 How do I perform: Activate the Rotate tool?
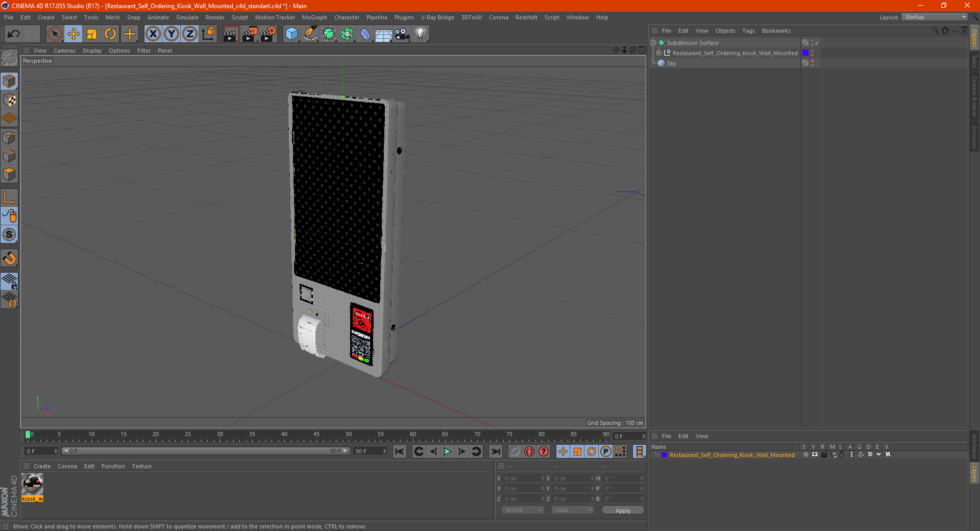click(110, 34)
